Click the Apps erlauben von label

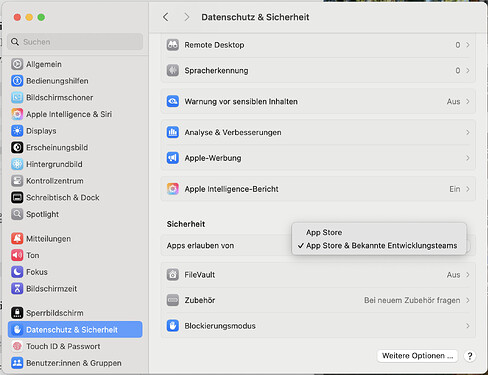coord(200,246)
